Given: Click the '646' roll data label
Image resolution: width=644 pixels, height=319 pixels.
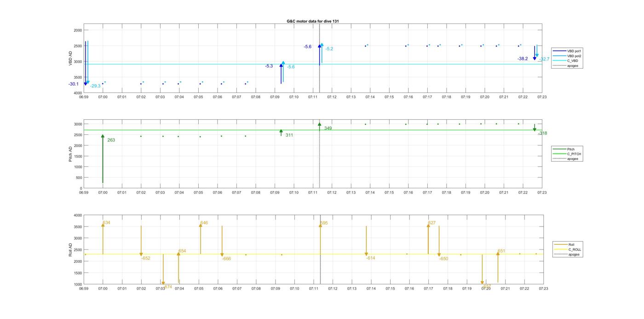Looking at the screenshot, I should [204, 223].
